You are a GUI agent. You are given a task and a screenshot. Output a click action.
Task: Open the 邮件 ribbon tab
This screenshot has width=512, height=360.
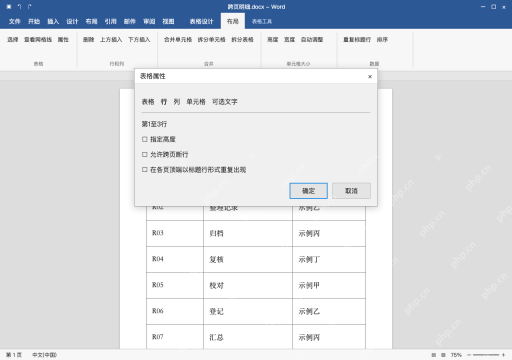coord(130,22)
